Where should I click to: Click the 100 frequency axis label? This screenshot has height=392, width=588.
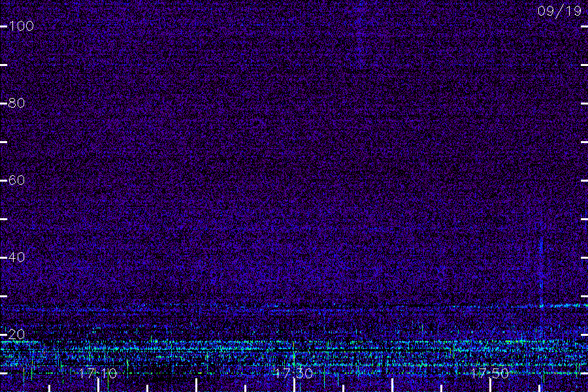point(22,26)
